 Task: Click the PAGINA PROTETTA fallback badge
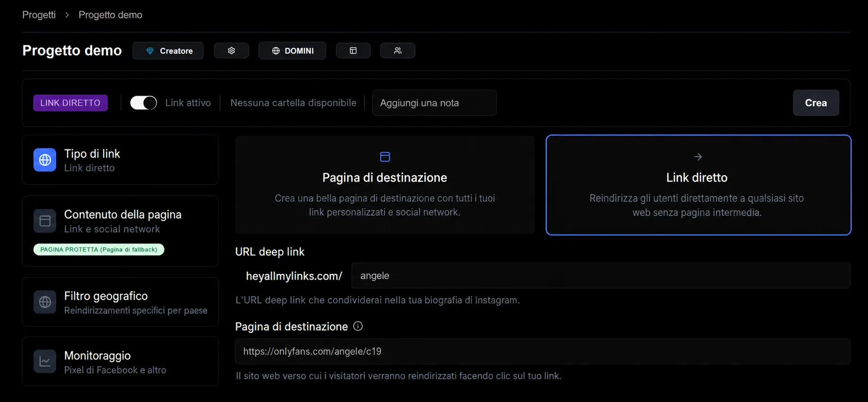pos(99,249)
